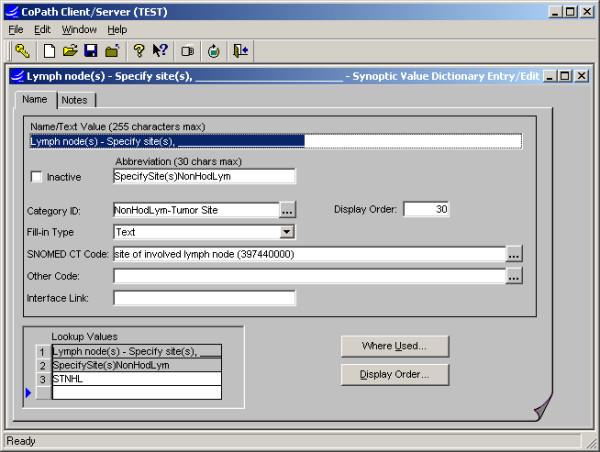This screenshot has width=600, height=452.
Task: Click the green refresh toolbar icon
Action: pyautogui.click(x=214, y=50)
